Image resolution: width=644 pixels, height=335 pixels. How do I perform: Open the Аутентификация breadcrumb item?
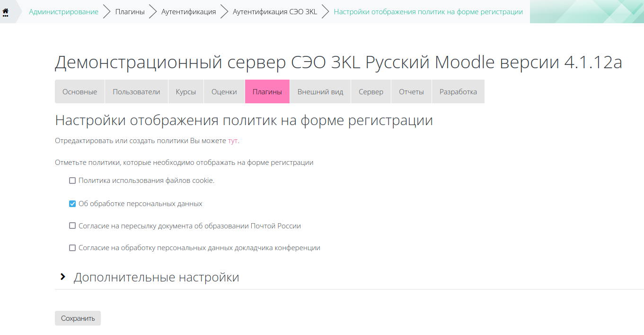[x=189, y=12]
